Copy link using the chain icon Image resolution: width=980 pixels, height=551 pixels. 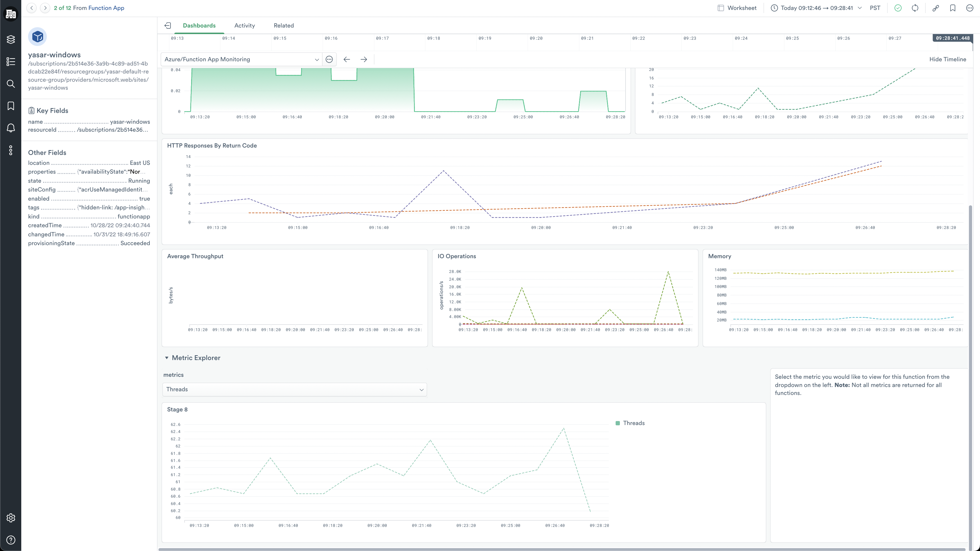935,8
